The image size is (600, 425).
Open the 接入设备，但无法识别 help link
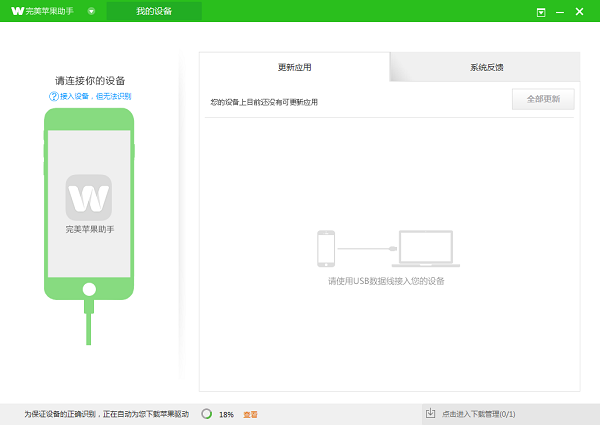click(95, 96)
